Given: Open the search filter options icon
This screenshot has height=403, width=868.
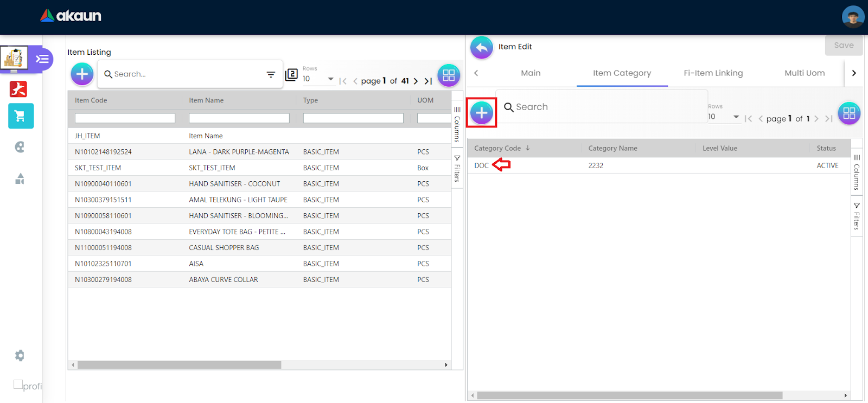Looking at the screenshot, I should coord(271,74).
